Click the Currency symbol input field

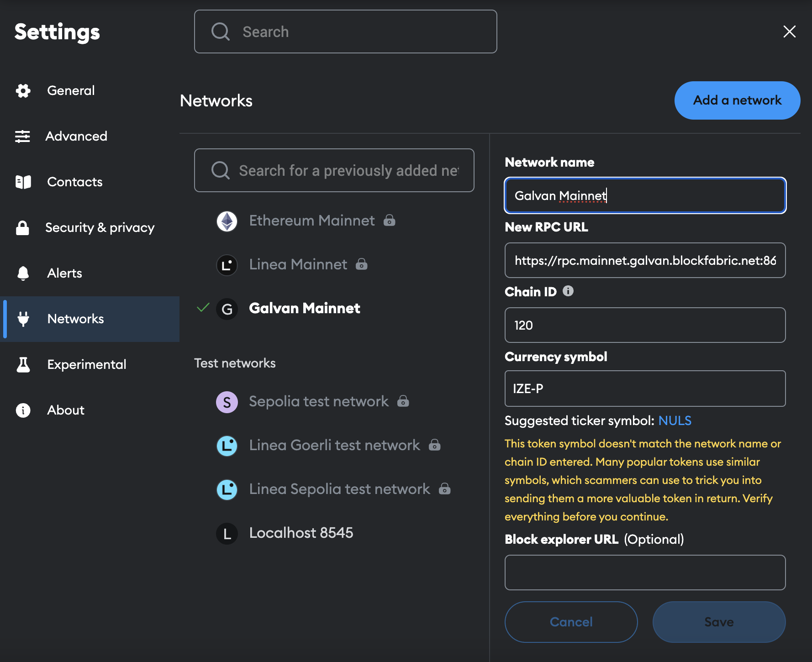(645, 389)
